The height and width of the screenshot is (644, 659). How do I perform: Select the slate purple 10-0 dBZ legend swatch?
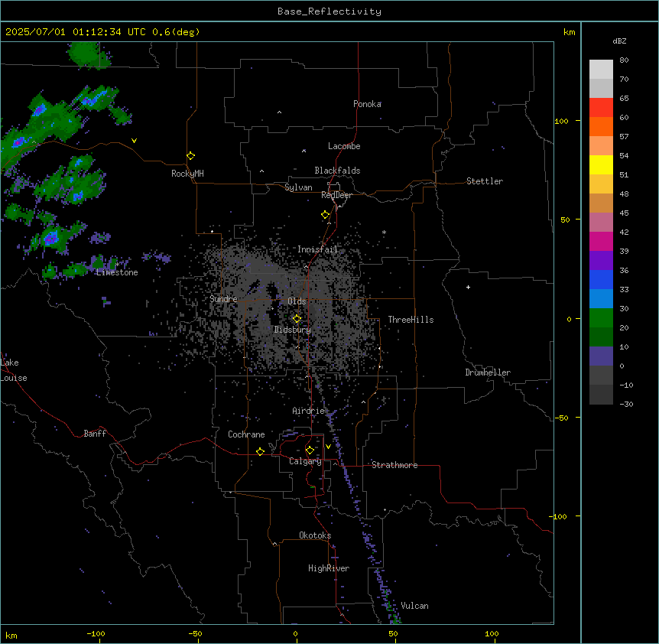[601, 356]
